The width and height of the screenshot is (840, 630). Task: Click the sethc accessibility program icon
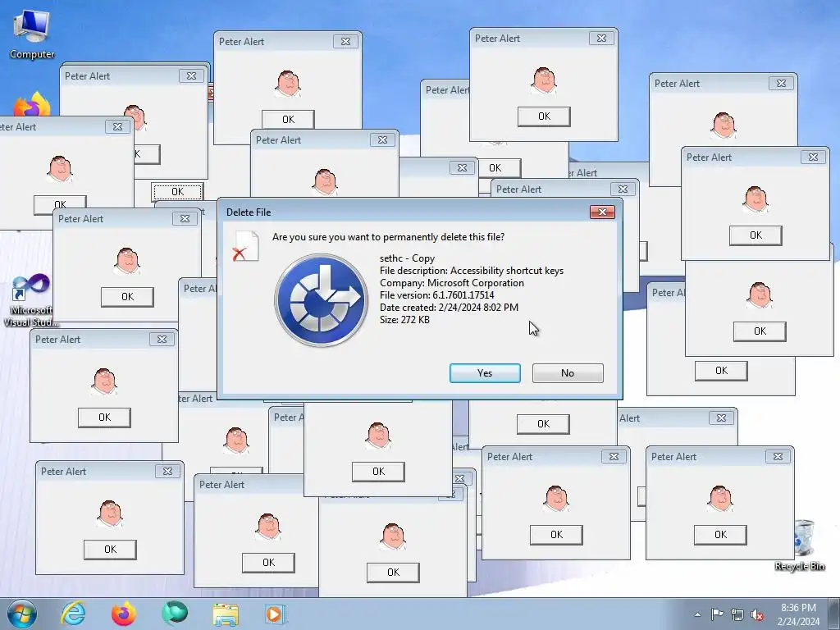pyautogui.click(x=322, y=300)
